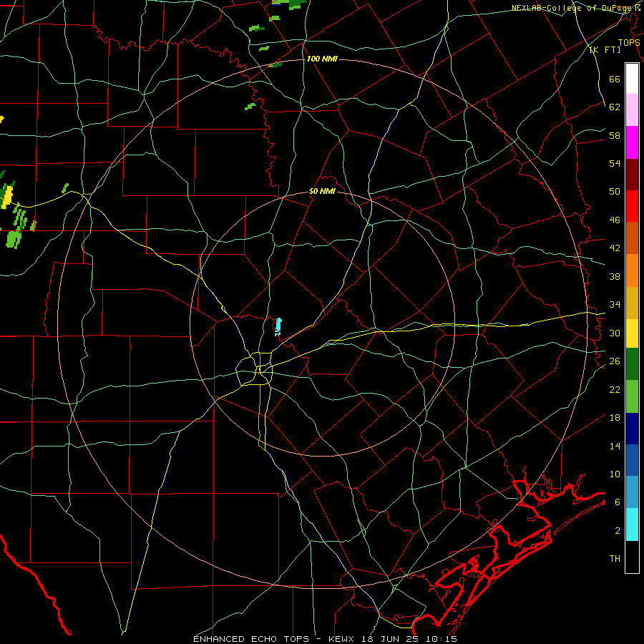Click the "26" legend value
644x644 pixels.
[615, 361]
